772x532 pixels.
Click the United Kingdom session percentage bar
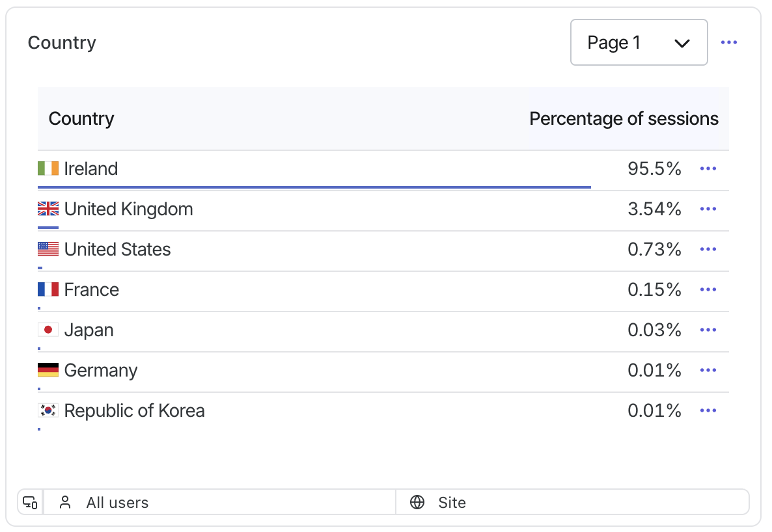48,228
